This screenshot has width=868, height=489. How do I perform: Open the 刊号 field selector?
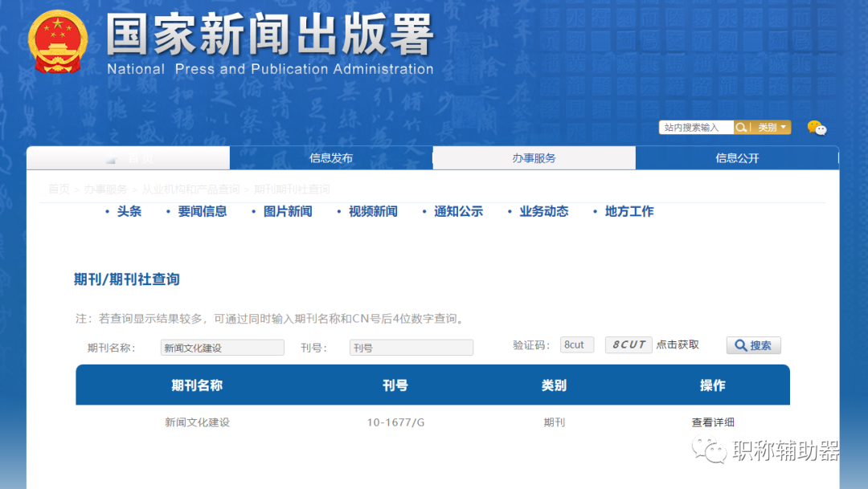coord(411,347)
